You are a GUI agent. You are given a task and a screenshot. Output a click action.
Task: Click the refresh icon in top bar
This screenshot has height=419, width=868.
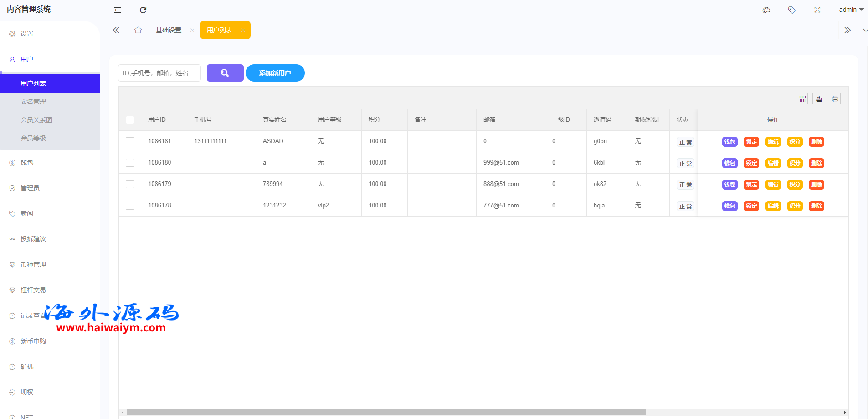pyautogui.click(x=143, y=10)
